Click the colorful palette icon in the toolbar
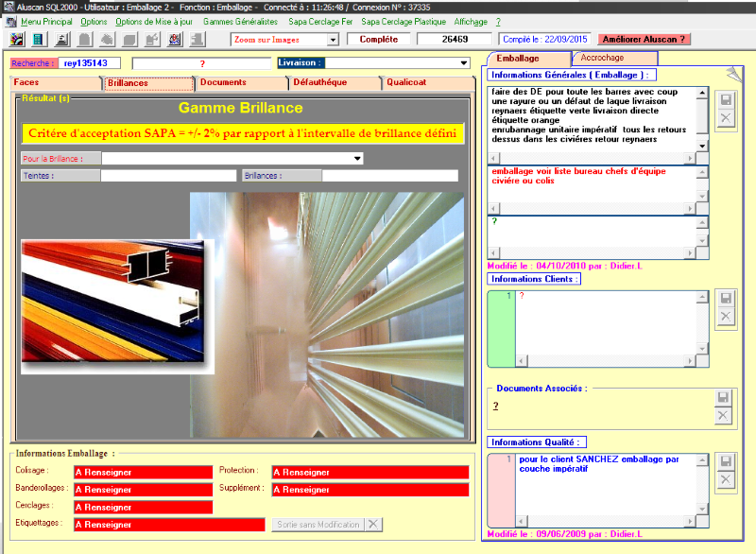The height and width of the screenshot is (554, 756). 17,40
